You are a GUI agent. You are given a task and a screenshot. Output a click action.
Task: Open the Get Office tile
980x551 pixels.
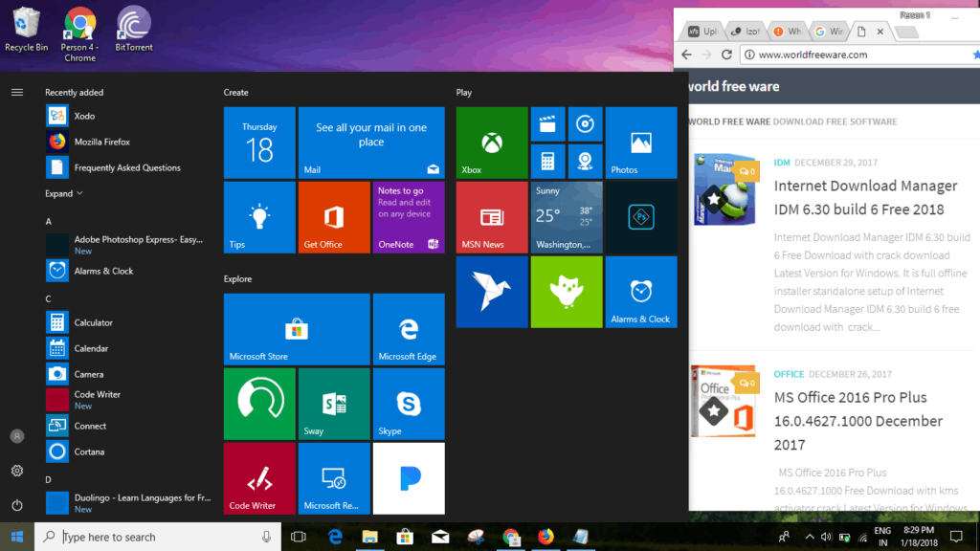pyautogui.click(x=334, y=217)
